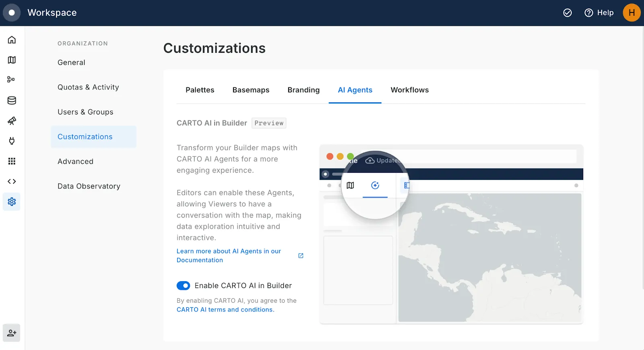The image size is (644, 350).
Task: Open the Data Explorer database icon
Action: pos(12,100)
